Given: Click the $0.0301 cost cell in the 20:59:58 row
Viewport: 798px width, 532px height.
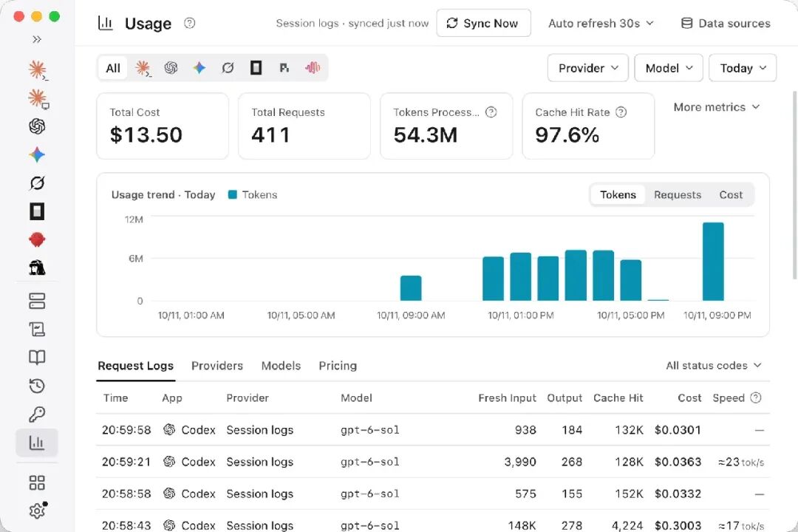Looking at the screenshot, I should pos(678,430).
